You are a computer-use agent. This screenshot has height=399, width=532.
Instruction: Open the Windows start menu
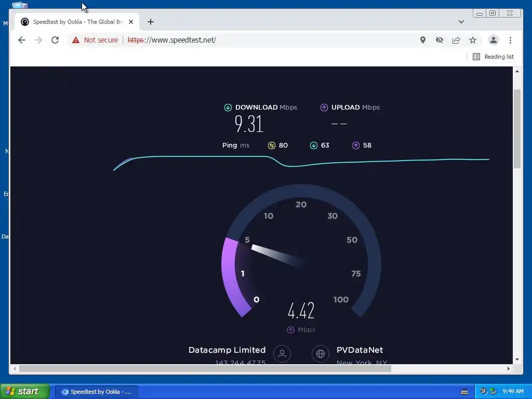[x=24, y=392]
